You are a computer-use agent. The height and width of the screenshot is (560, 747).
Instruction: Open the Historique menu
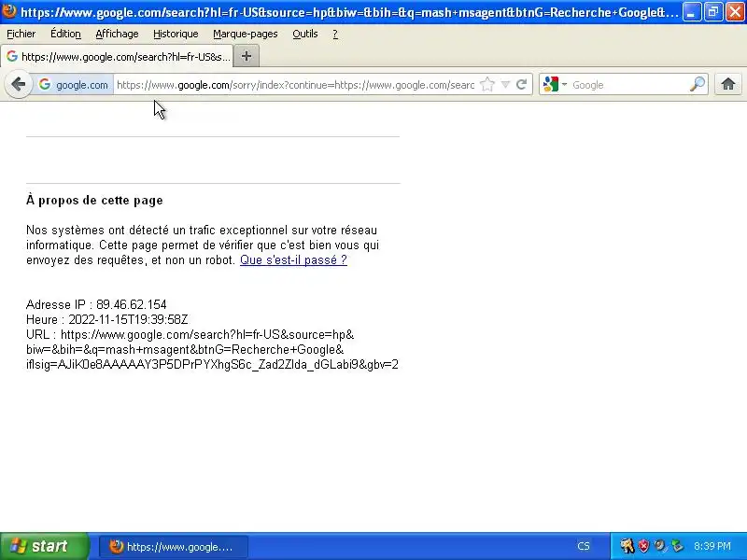(176, 34)
